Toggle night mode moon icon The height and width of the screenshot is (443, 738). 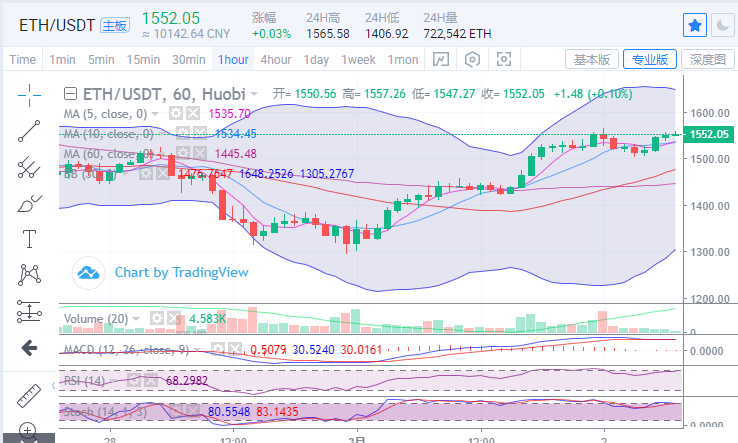tap(723, 25)
